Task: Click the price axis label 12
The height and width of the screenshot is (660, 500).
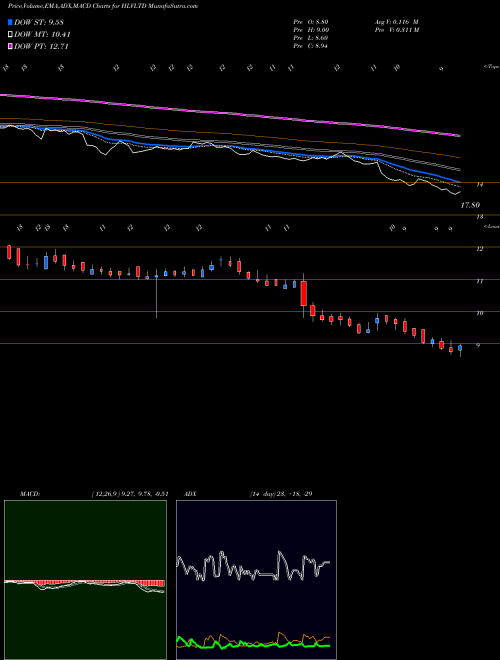Action: (x=479, y=249)
